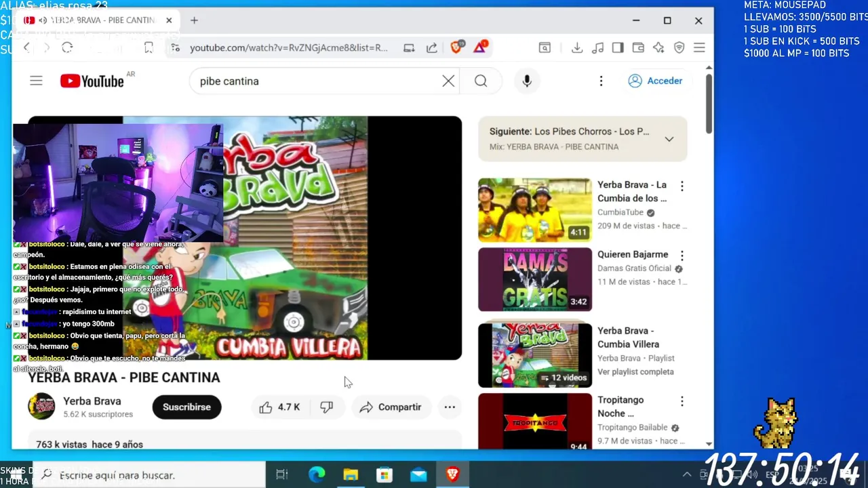Image resolution: width=868 pixels, height=488 pixels.
Task: Click the Damas Gratis Oficial channel name
Action: click(634, 268)
